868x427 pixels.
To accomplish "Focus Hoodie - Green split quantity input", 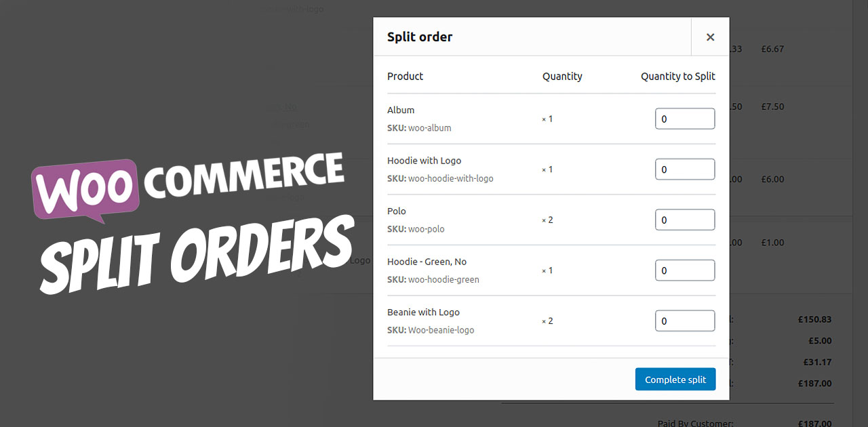I will [x=684, y=270].
